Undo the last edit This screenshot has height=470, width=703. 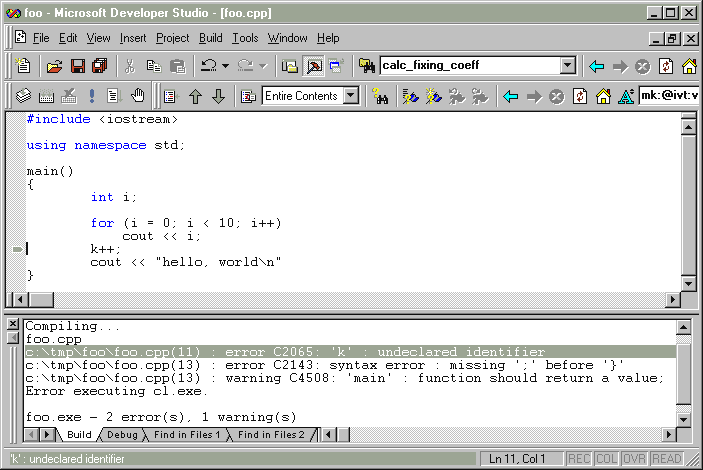pos(208,66)
